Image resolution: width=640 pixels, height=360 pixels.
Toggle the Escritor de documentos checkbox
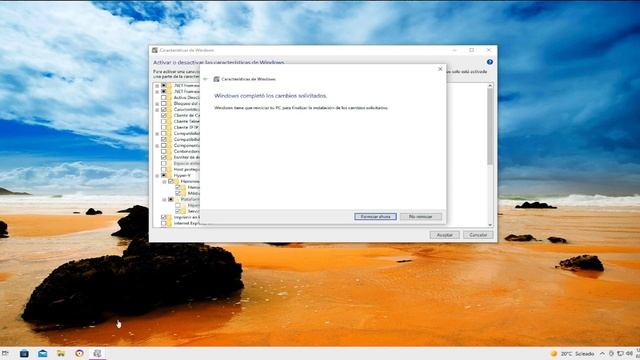(x=164, y=157)
